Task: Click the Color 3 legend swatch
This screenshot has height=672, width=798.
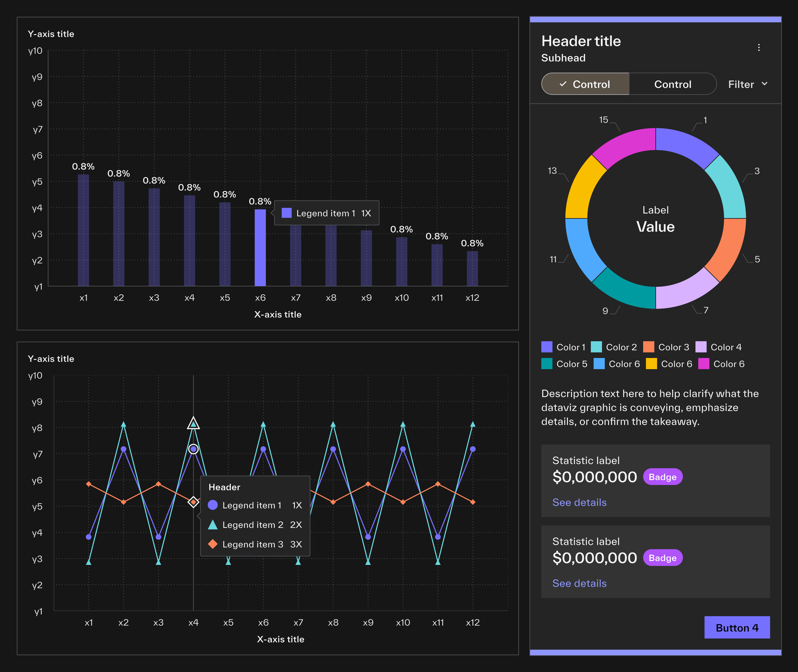Action: (648, 347)
